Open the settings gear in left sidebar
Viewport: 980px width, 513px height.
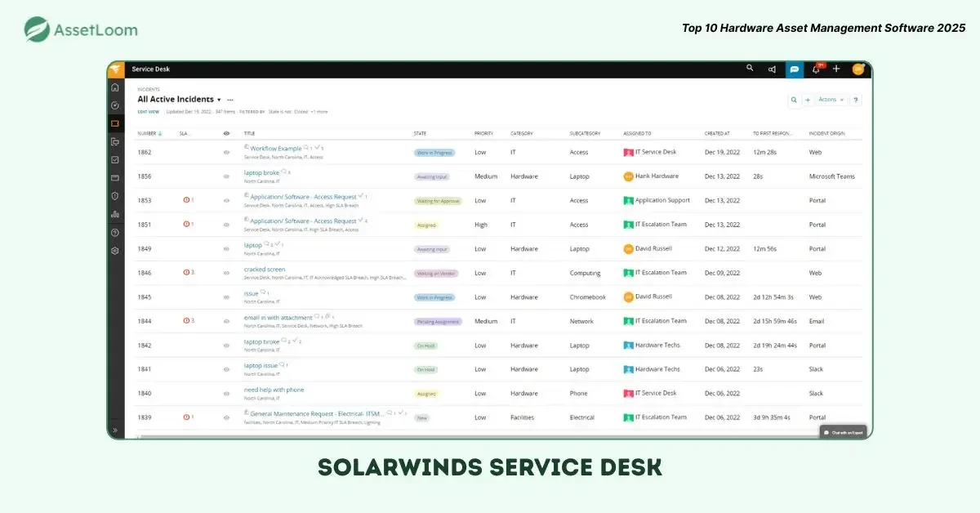point(115,251)
